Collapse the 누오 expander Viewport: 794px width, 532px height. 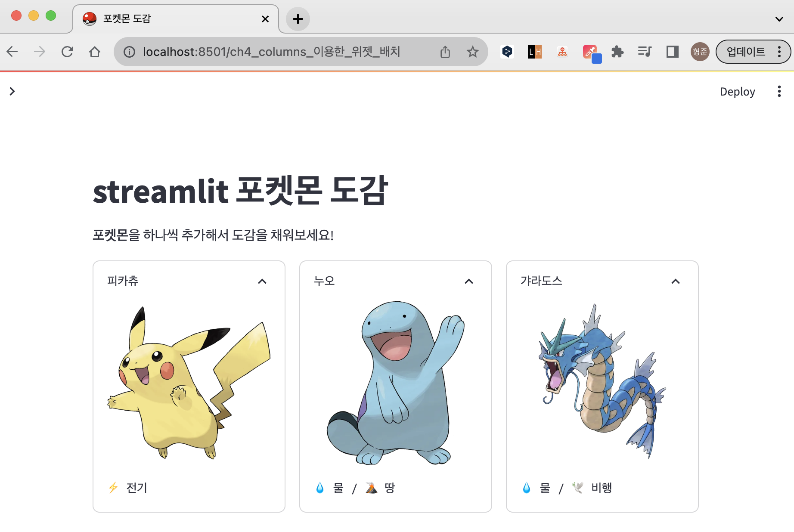pyautogui.click(x=469, y=281)
